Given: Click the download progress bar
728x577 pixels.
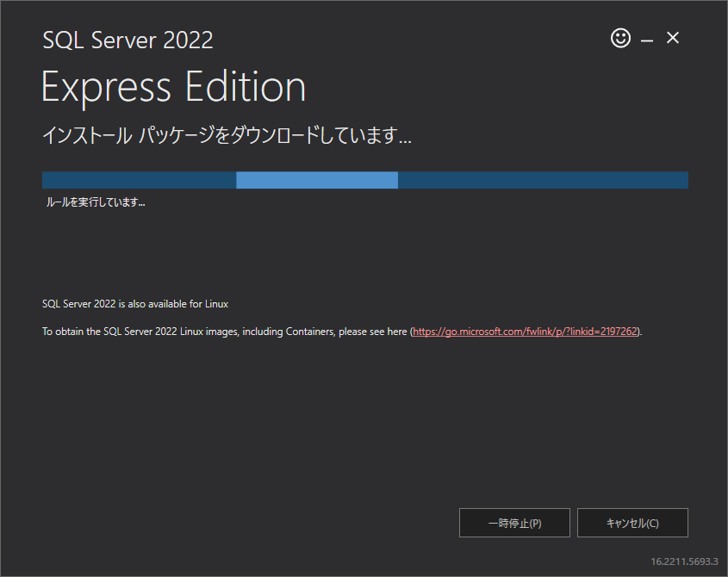Looking at the screenshot, I should click(365, 180).
